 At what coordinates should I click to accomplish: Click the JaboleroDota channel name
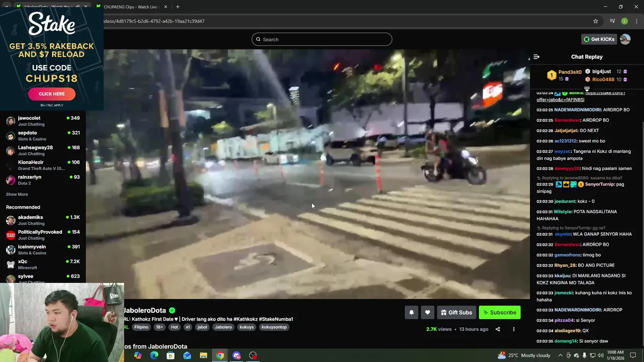(145, 310)
